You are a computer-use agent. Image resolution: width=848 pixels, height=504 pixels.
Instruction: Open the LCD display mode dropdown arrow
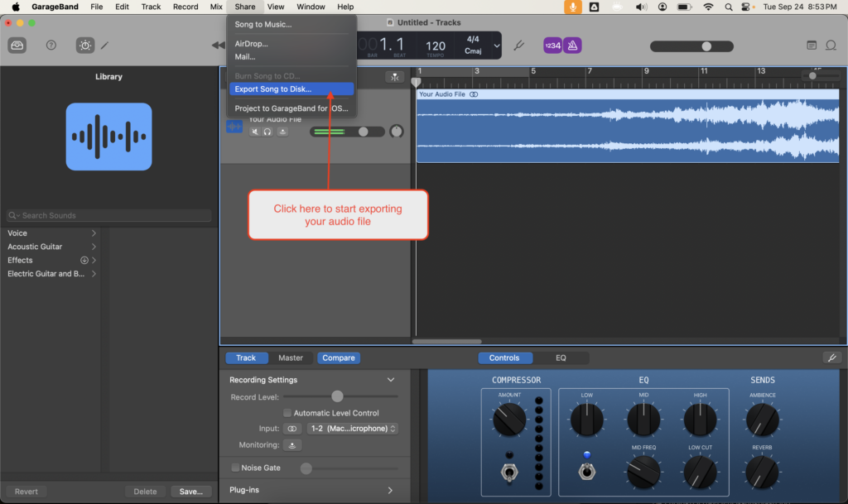(x=496, y=46)
